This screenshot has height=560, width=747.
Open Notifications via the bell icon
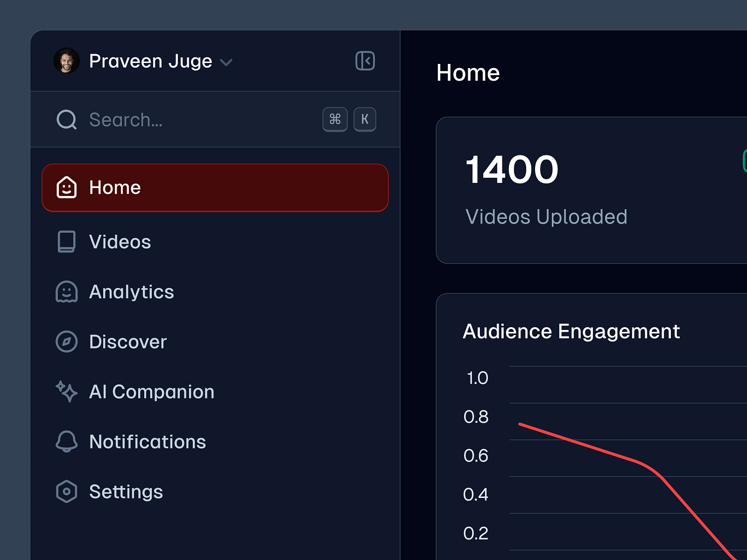coord(67,441)
